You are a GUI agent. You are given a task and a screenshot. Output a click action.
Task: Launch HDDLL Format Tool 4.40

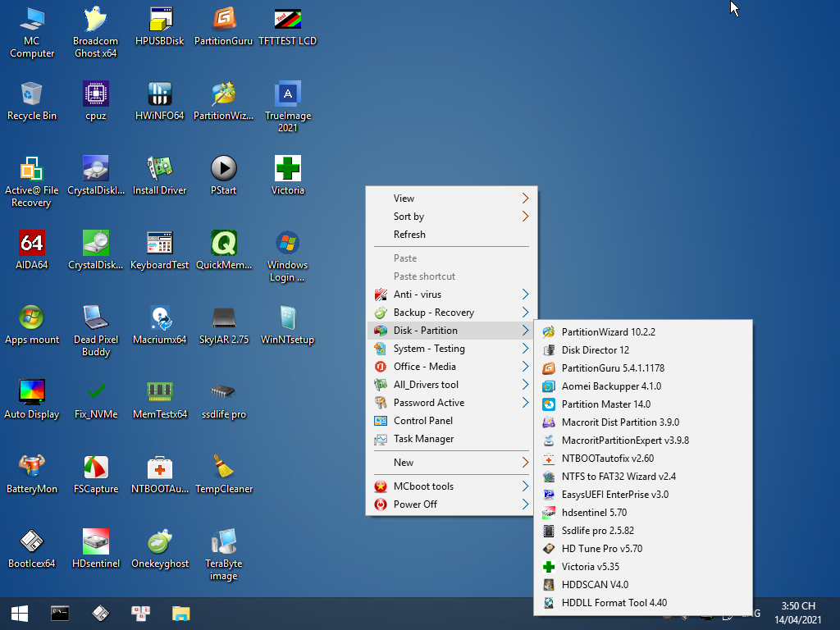[643, 603]
